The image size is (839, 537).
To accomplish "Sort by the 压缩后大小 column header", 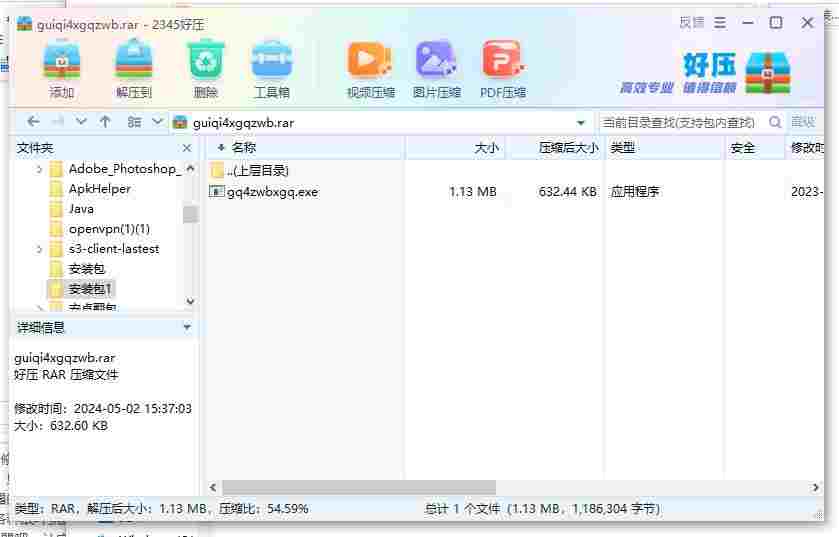I will click(568, 148).
